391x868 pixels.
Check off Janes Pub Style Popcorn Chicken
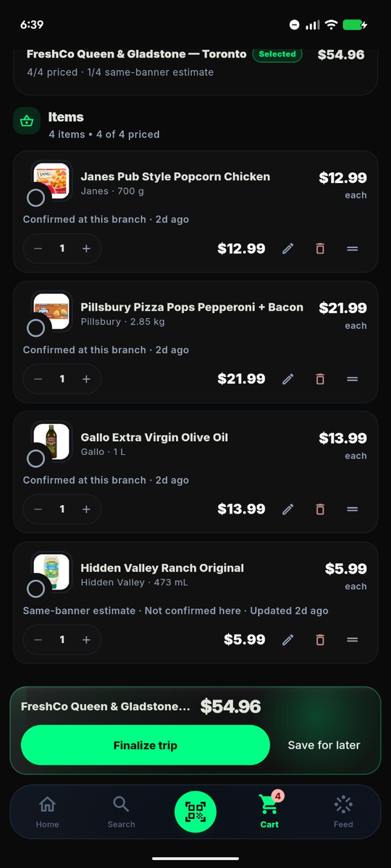(35, 197)
